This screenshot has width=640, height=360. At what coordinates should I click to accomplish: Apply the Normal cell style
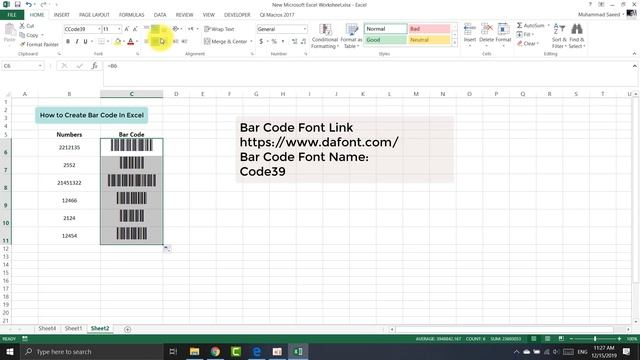click(385, 29)
